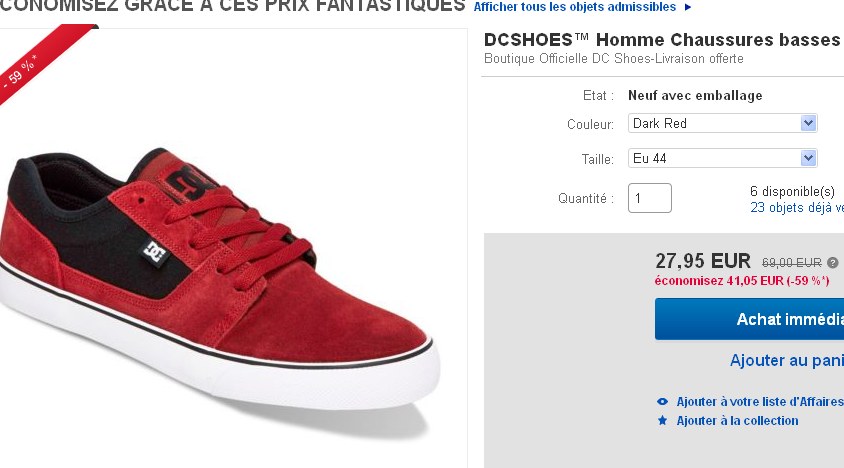Viewport: 844px width, 468px height.
Task: Click the question mark icon beside 69,00 EUR
Action: pos(833,263)
